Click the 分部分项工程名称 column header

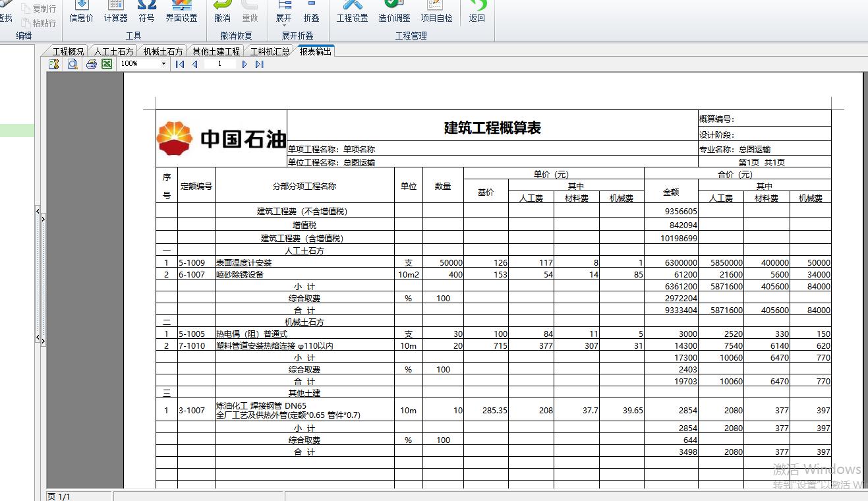[x=304, y=186]
